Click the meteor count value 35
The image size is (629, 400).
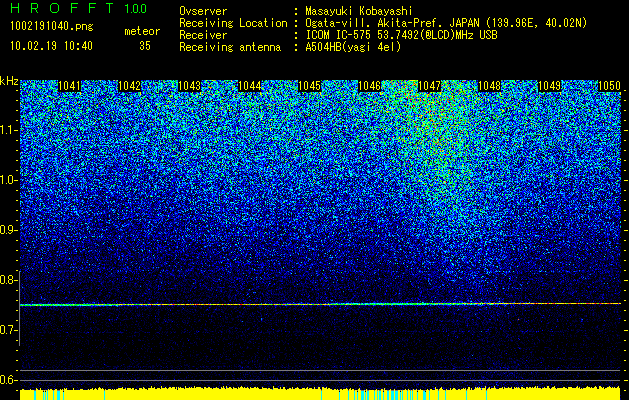click(145, 46)
